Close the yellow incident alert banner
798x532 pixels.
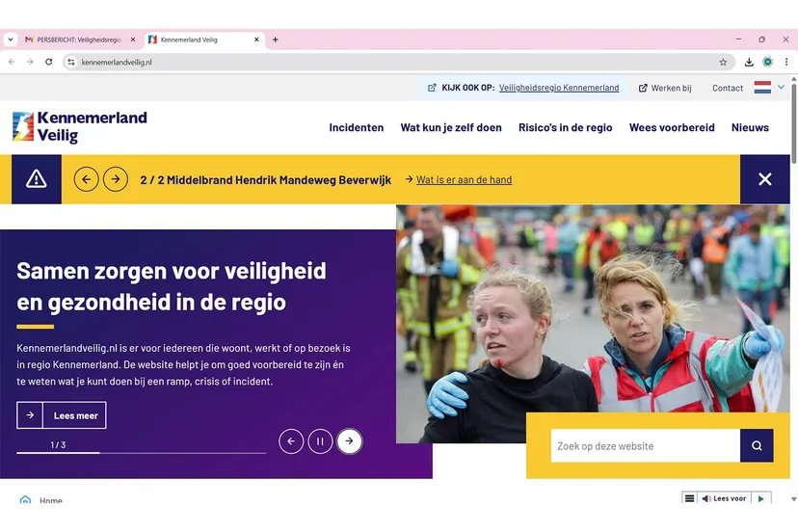click(x=764, y=179)
